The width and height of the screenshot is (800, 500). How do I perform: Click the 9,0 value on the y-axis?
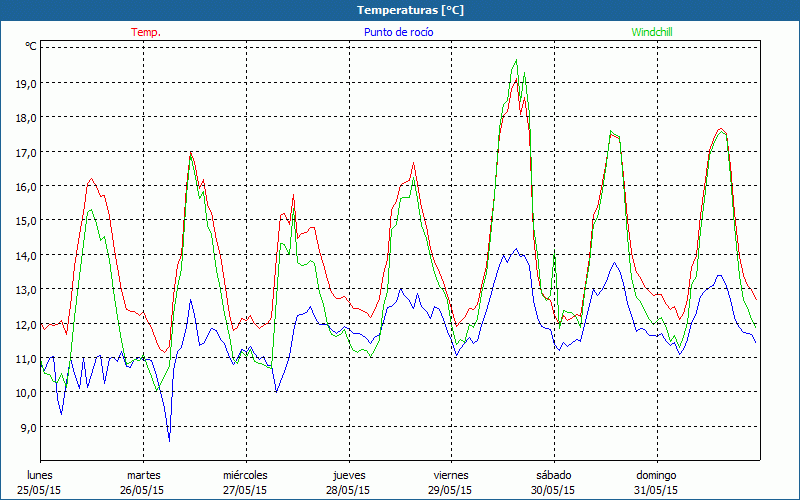coord(24,427)
